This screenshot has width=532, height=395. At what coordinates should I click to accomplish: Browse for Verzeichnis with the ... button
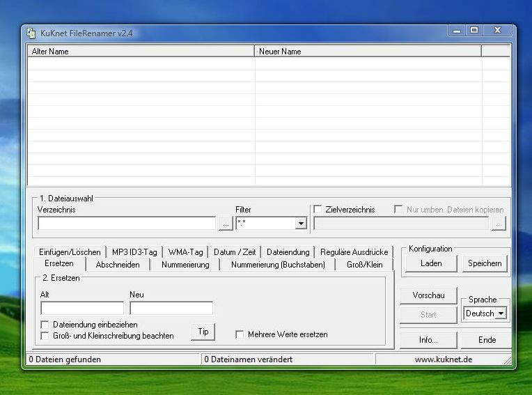click(226, 224)
